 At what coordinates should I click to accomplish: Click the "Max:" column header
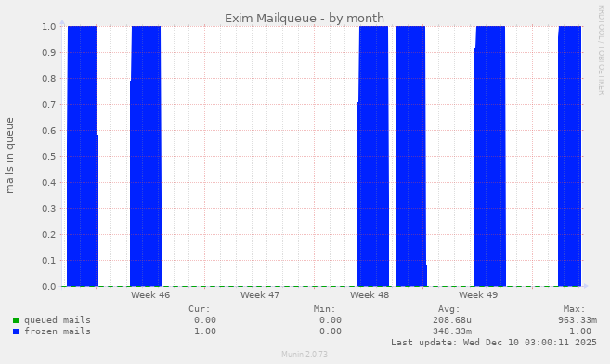pos(574,309)
